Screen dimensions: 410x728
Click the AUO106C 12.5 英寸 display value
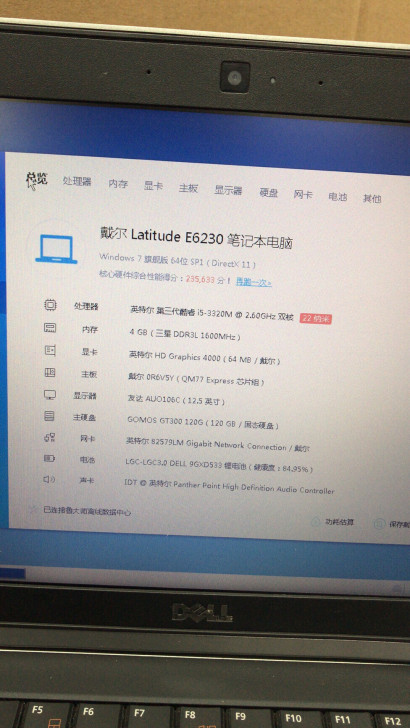point(176,400)
